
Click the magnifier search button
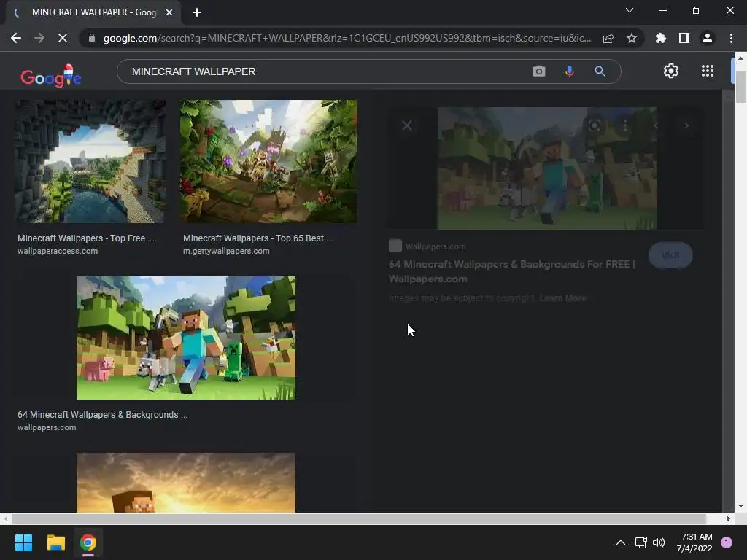[600, 71]
